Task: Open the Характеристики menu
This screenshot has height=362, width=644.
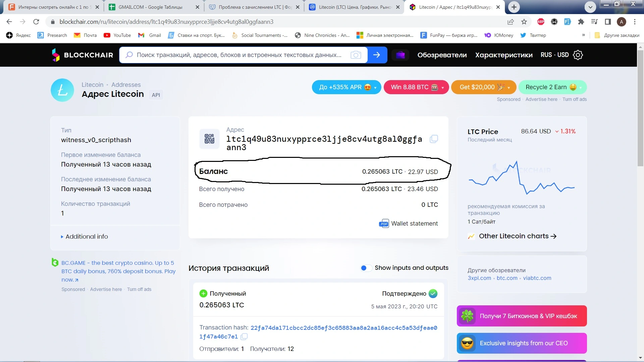Action: click(x=504, y=55)
